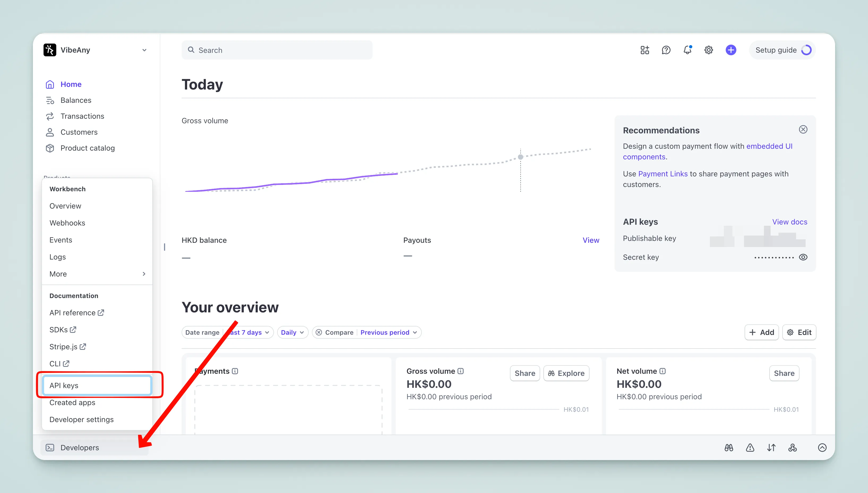The height and width of the screenshot is (493, 868).
Task: Open the help question-mark icon
Action: (666, 50)
